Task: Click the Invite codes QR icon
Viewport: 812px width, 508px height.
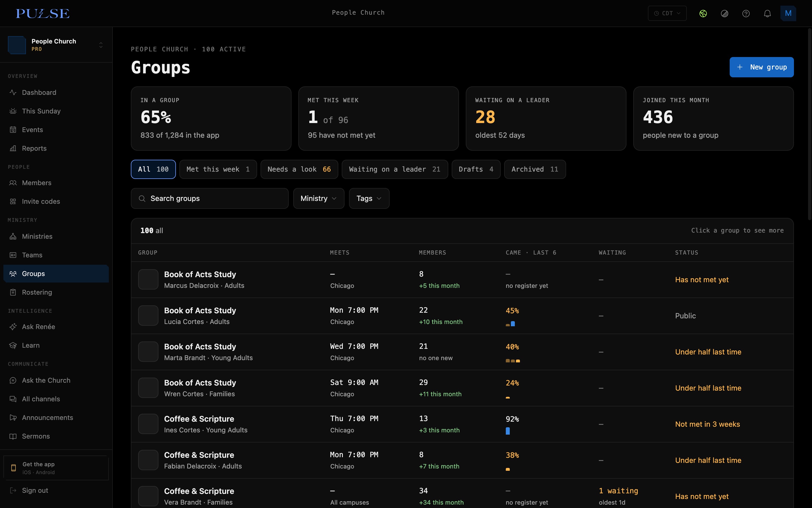Action: click(x=13, y=201)
